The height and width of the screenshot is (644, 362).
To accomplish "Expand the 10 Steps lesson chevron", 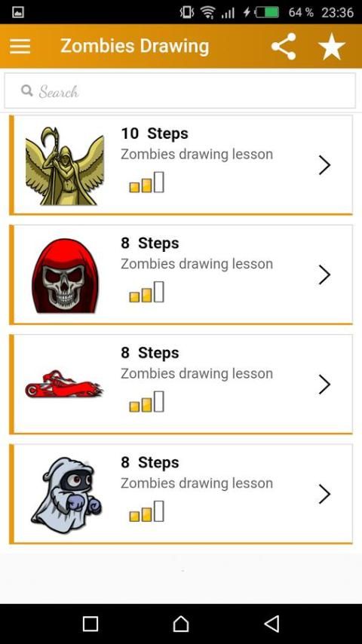I will (x=324, y=165).
